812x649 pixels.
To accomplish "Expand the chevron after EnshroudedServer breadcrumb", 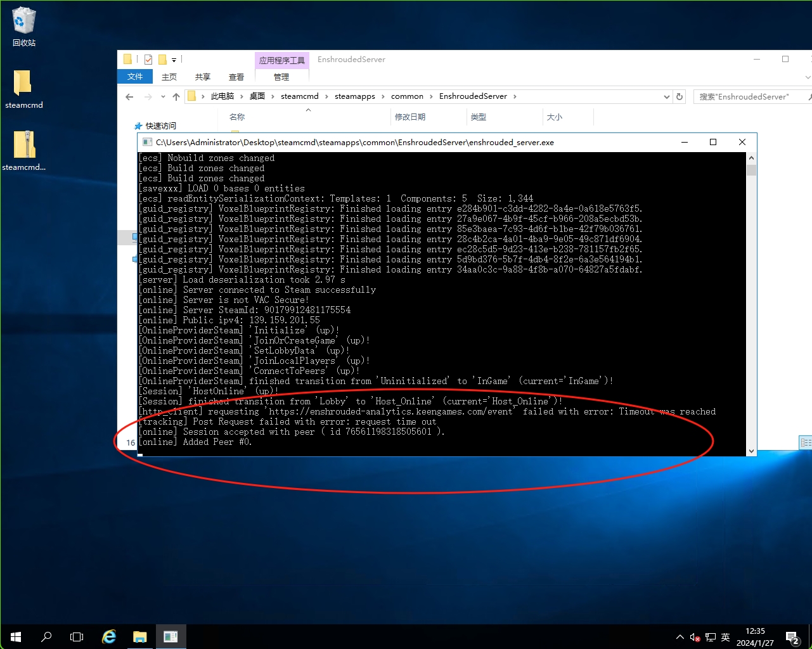I will (515, 96).
